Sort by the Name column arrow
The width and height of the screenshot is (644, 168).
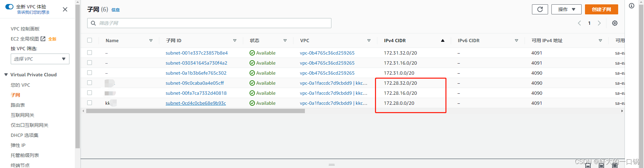(x=151, y=40)
